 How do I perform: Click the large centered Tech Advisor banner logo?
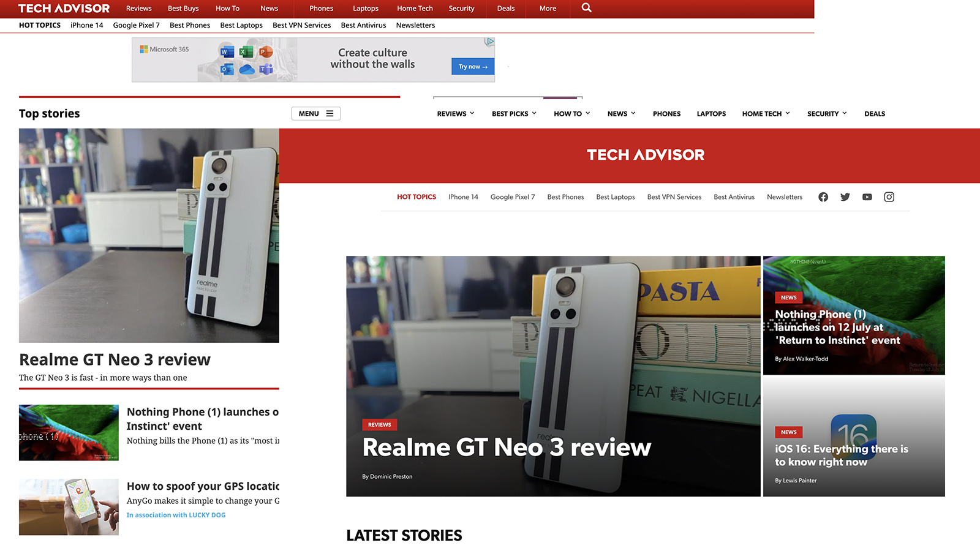(646, 155)
